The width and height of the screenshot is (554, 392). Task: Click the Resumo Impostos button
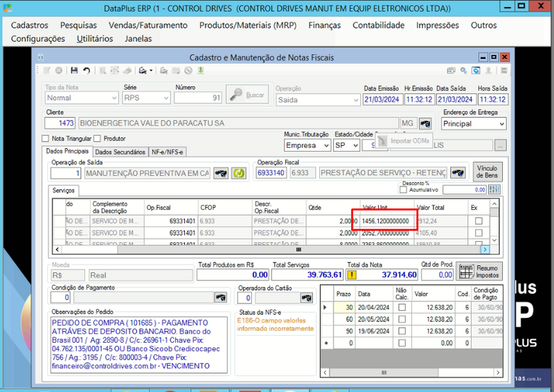point(479,271)
